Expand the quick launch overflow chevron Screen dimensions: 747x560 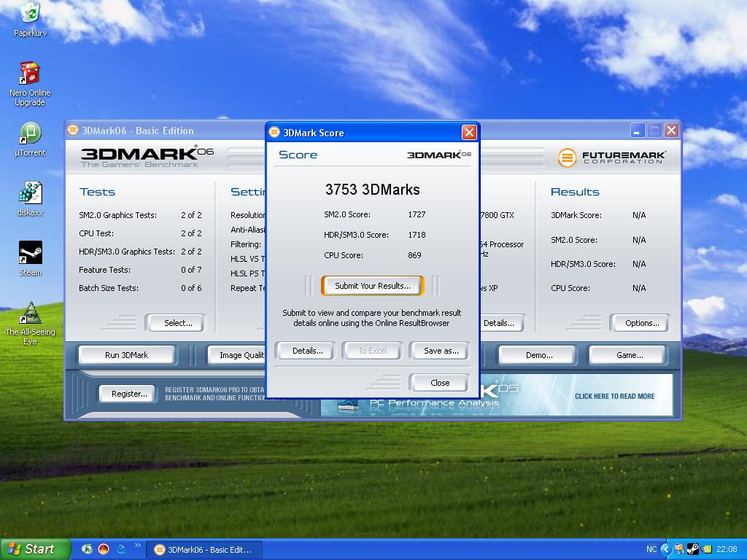137,545
